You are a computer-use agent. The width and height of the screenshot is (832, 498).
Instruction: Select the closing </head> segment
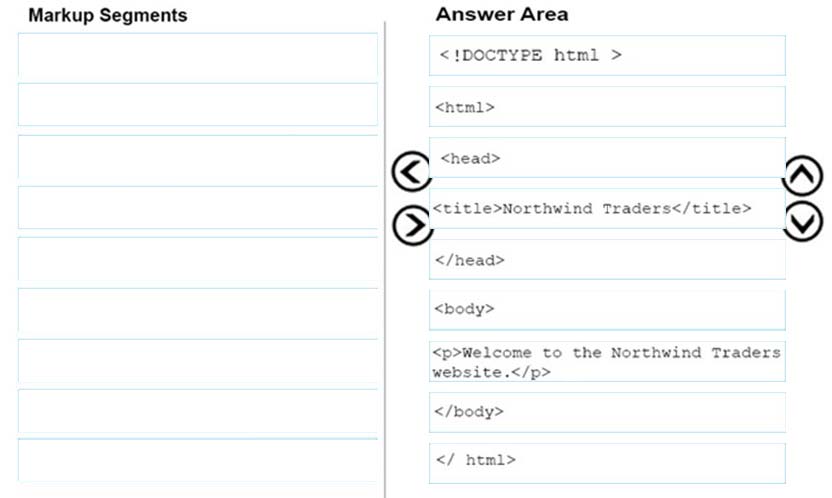tap(607, 259)
